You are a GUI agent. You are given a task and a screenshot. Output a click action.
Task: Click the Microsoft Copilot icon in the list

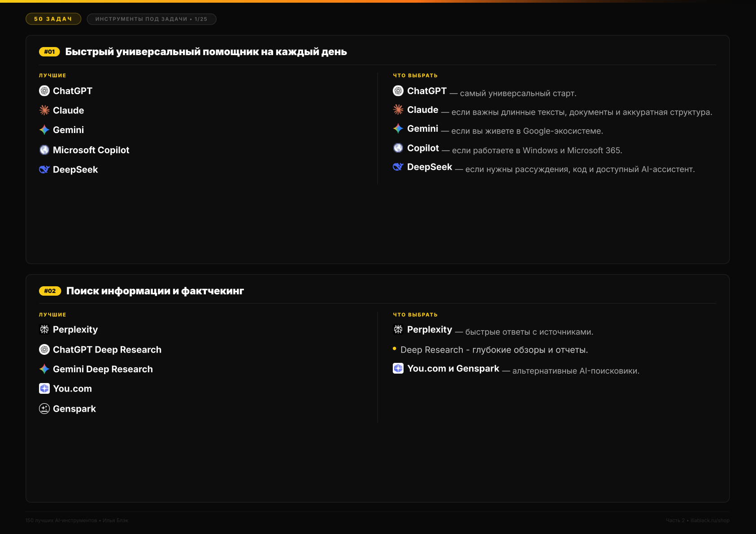[x=44, y=150]
